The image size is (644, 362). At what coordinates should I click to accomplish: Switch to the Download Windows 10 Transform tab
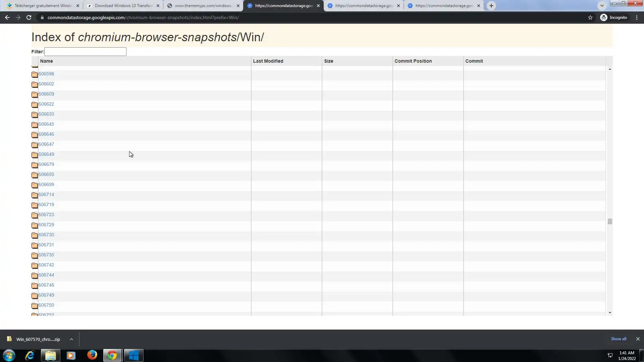pyautogui.click(x=123, y=6)
